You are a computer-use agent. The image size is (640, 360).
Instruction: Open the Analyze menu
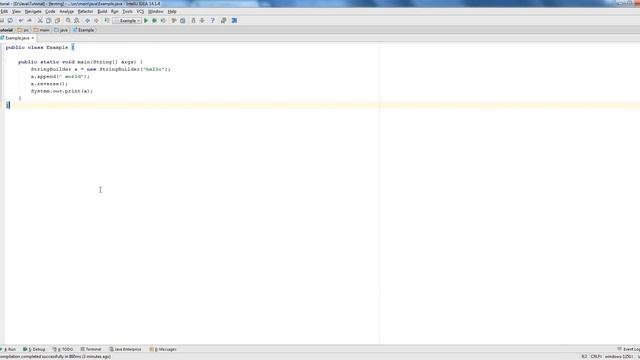pyautogui.click(x=67, y=11)
